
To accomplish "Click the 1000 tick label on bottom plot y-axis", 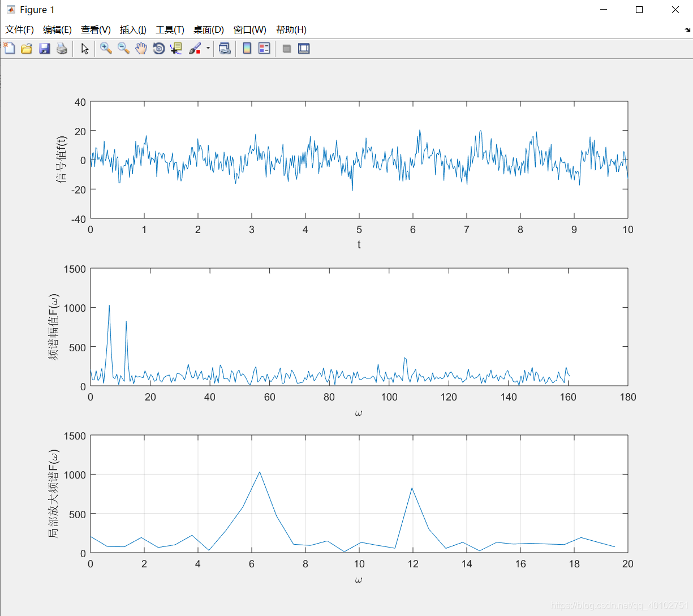I will click(75, 474).
